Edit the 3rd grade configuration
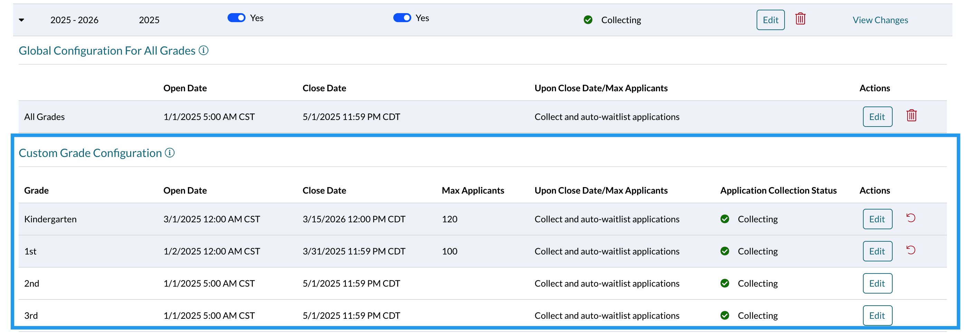The width and height of the screenshot is (980, 334). click(x=877, y=316)
